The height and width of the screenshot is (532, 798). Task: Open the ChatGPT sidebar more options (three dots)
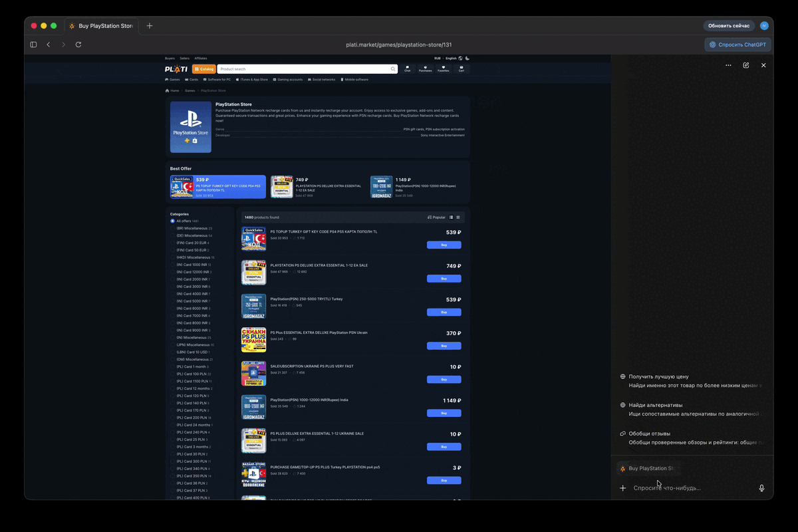[728, 65]
